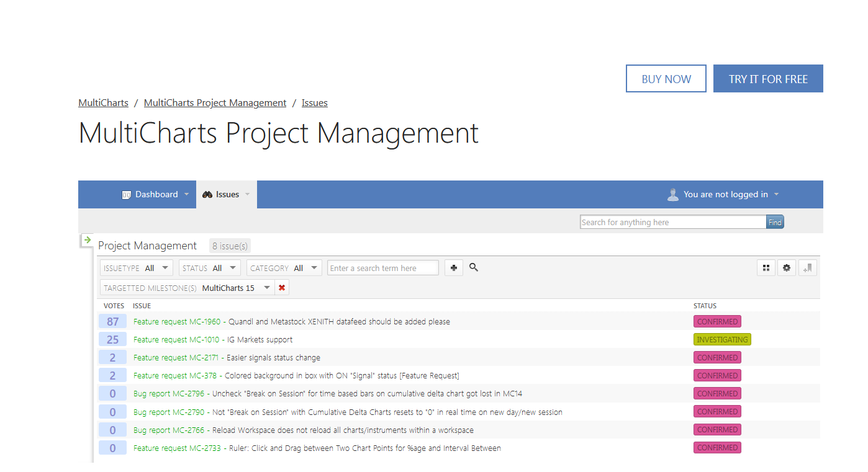Click CONFIRMED status badge for MC-1960
Image resolution: width=868 pixels, height=472 pixels.
717,322
